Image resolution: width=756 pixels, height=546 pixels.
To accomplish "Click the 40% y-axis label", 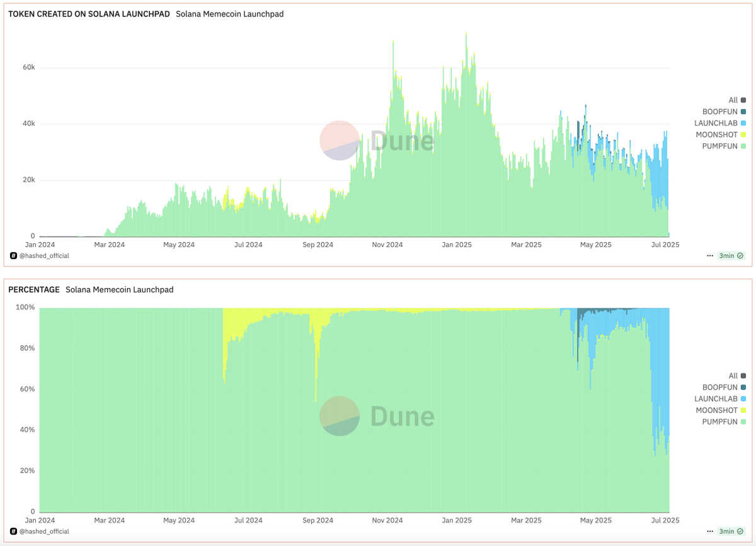I will pyautogui.click(x=27, y=430).
